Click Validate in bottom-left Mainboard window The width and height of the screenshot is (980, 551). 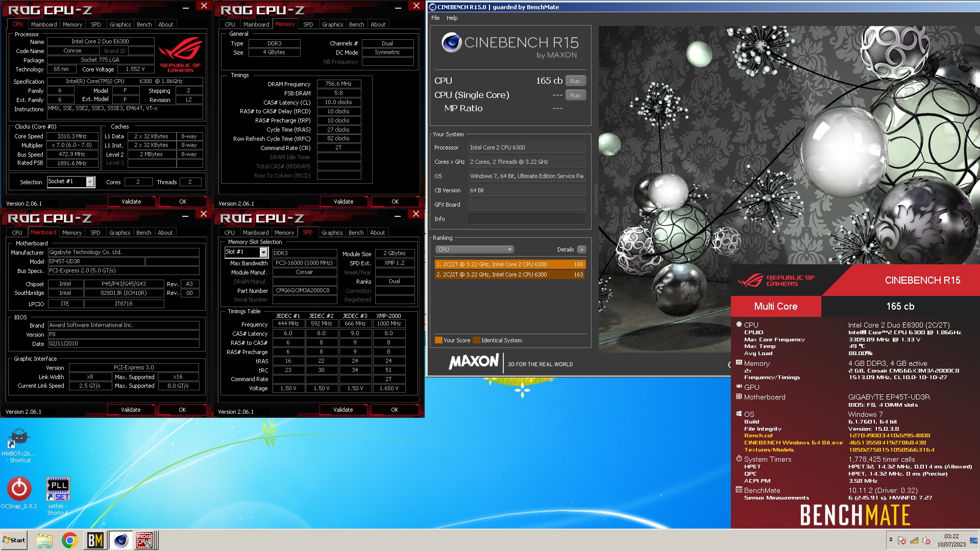[131, 410]
